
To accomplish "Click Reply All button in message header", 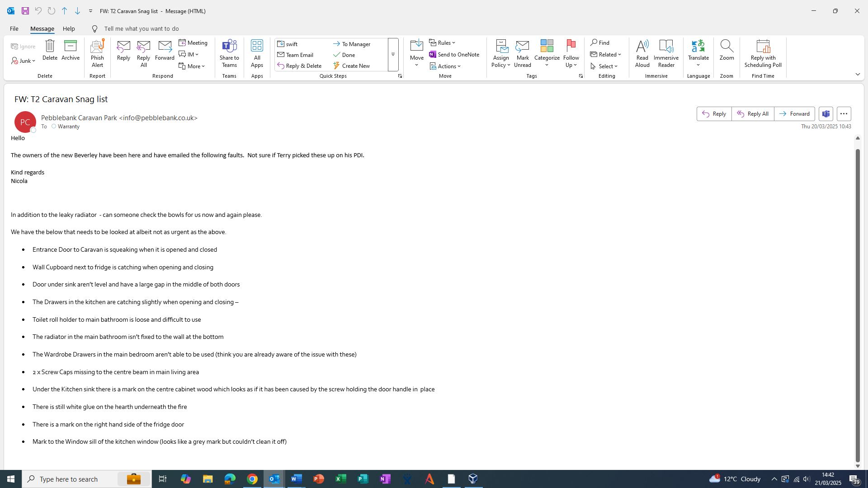I will click(753, 114).
